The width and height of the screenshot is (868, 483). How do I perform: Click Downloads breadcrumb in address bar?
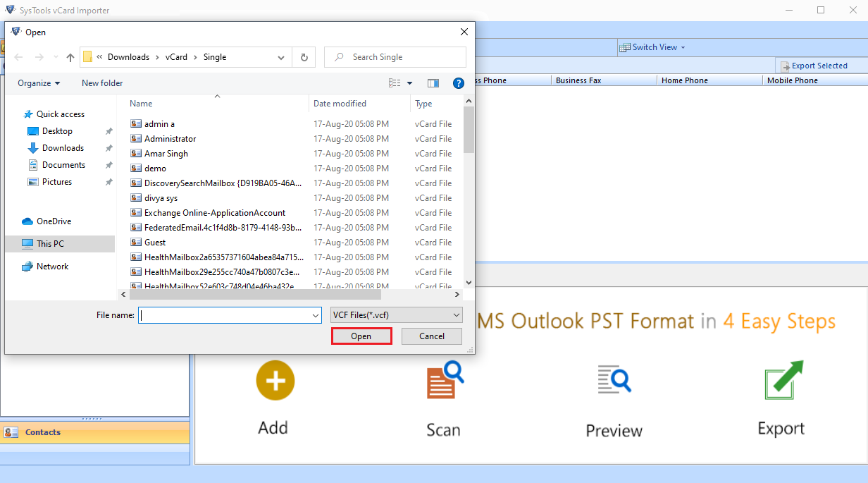coord(128,57)
